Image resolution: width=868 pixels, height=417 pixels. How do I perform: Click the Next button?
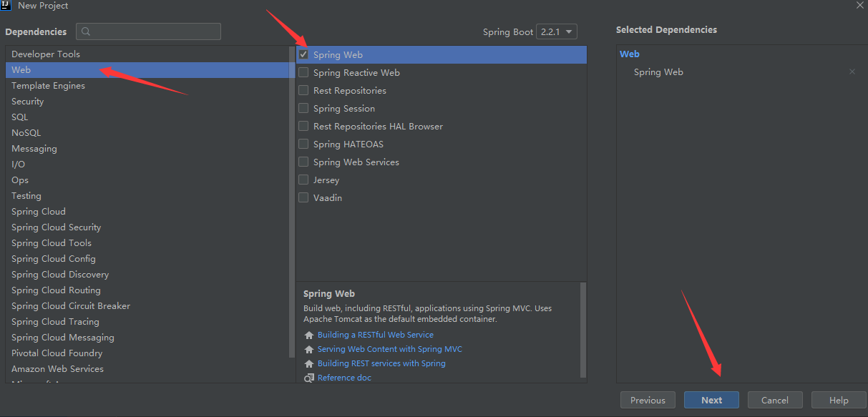711,400
